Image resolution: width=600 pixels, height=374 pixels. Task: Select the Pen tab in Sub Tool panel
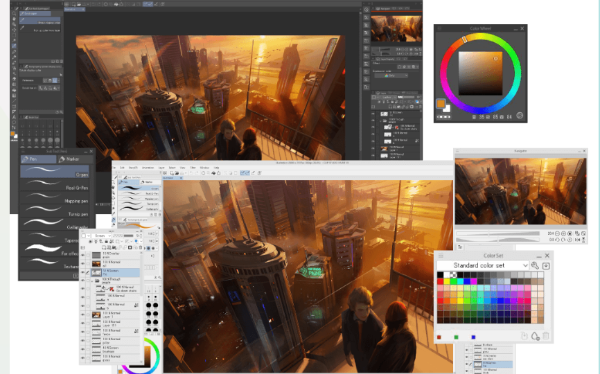click(x=38, y=159)
